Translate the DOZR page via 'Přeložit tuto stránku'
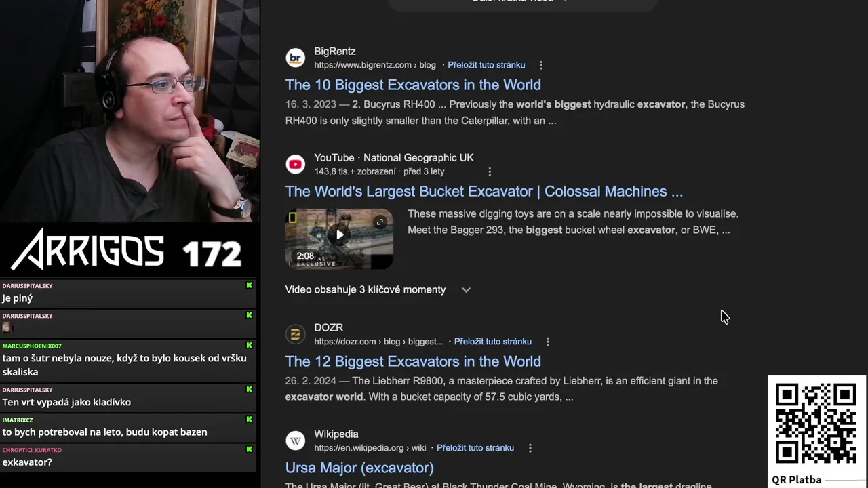Viewport: 868px width, 488px height. coord(493,342)
